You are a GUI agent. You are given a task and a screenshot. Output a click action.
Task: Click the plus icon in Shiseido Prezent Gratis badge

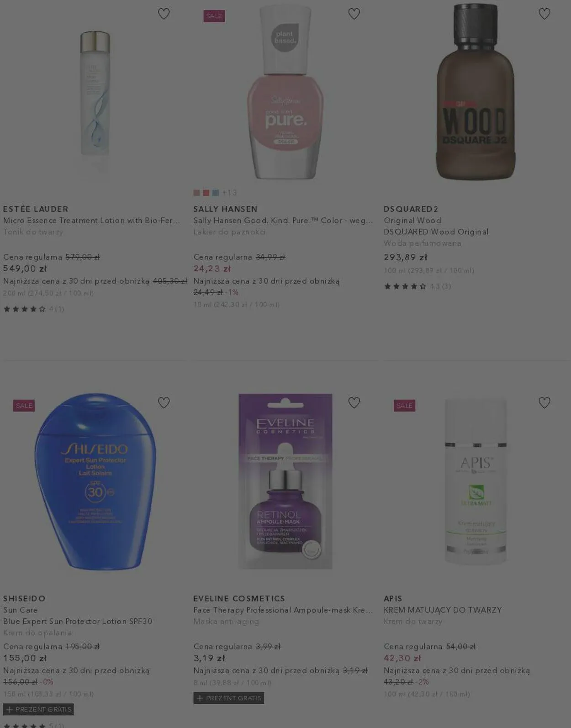point(9,709)
